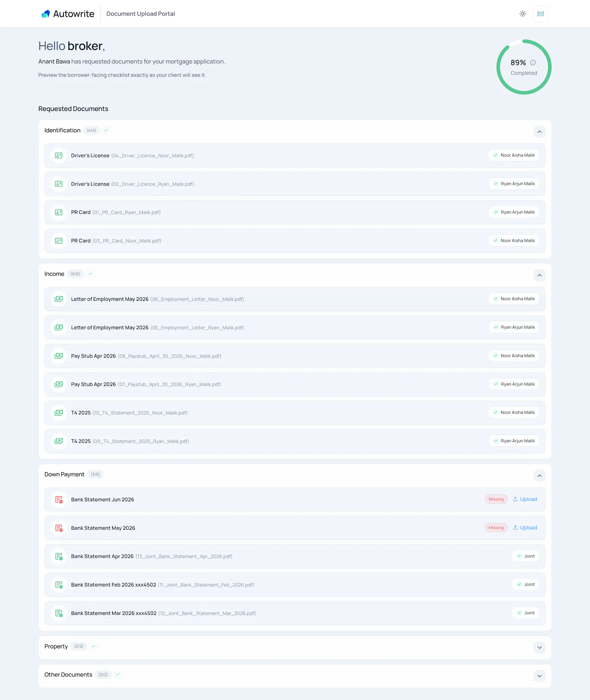
Task: Click Missing badge for Bank Statement Jun 2026
Action: tap(496, 499)
